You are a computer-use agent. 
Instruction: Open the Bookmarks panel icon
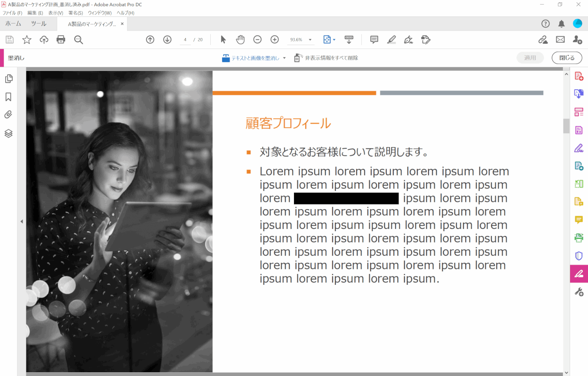coord(8,97)
